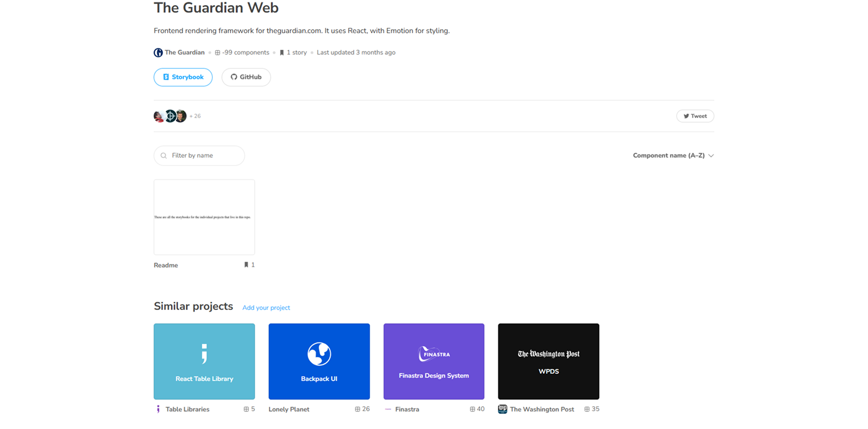This screenshot has width=868, height=429.
Task: Click the semicolon logo on React Table card
Action: coord(204,354)
